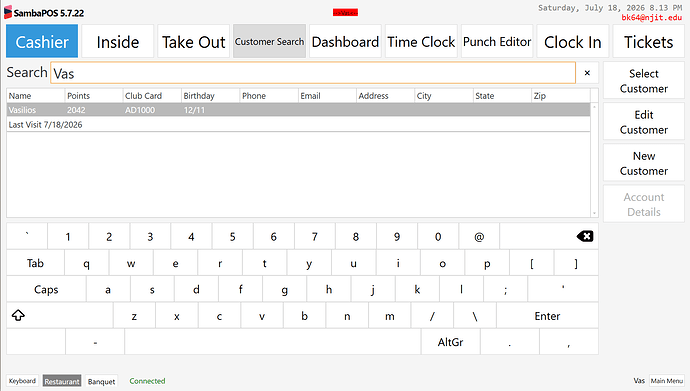
Task: Tap the semicolon key
Action: (505, 289)
